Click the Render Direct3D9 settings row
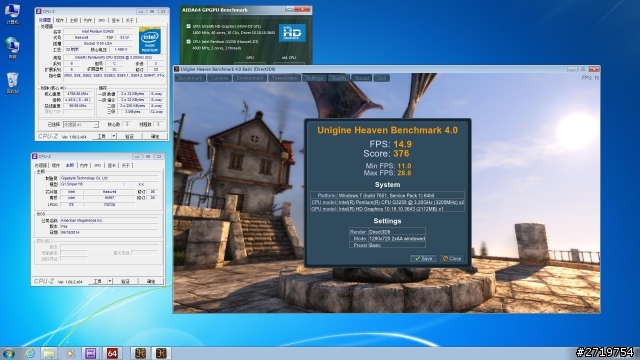The image size is (640, 360). click(387, 231)
